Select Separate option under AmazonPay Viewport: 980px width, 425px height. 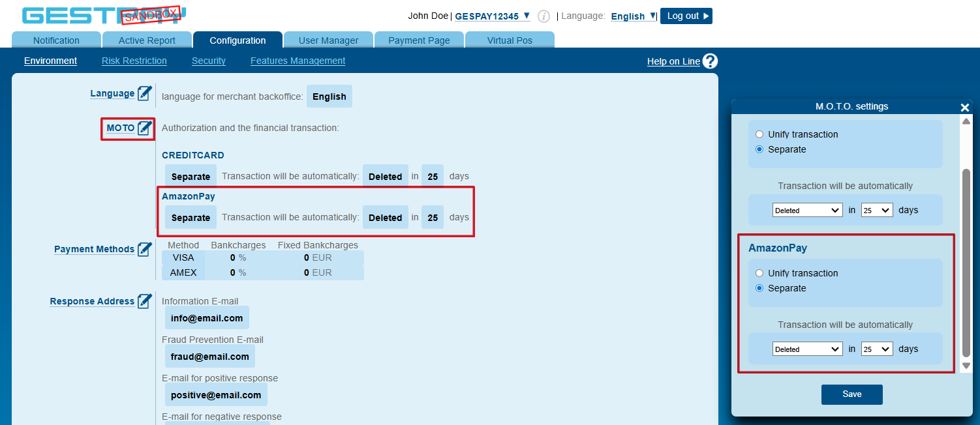tap(759, 288)
